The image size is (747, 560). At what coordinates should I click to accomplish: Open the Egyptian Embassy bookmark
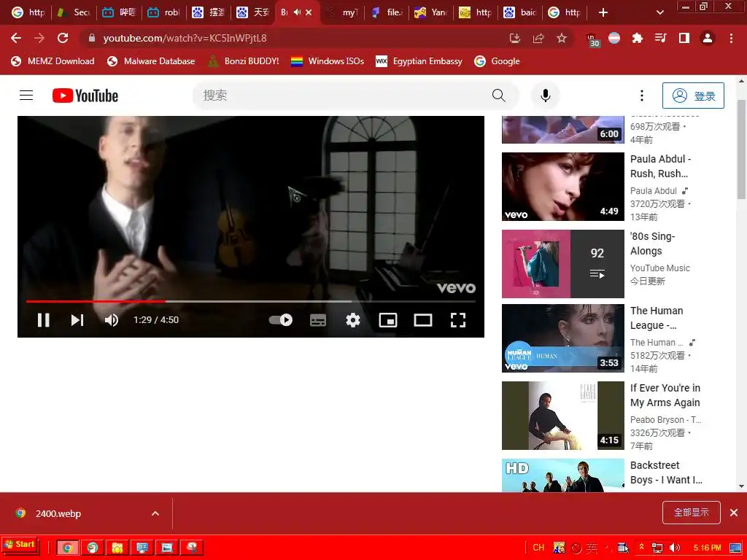(419, 61)
